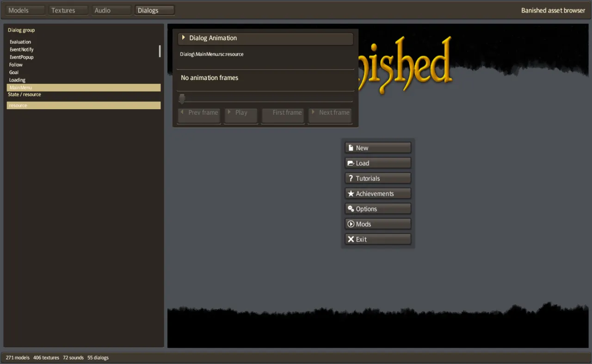Click the "271 models" status bar text

[18, 358]
